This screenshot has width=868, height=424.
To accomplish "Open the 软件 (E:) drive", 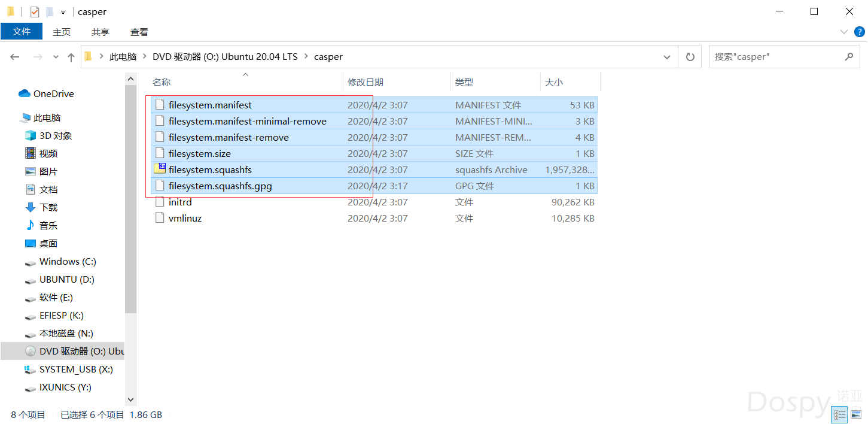I will point(56,297).
